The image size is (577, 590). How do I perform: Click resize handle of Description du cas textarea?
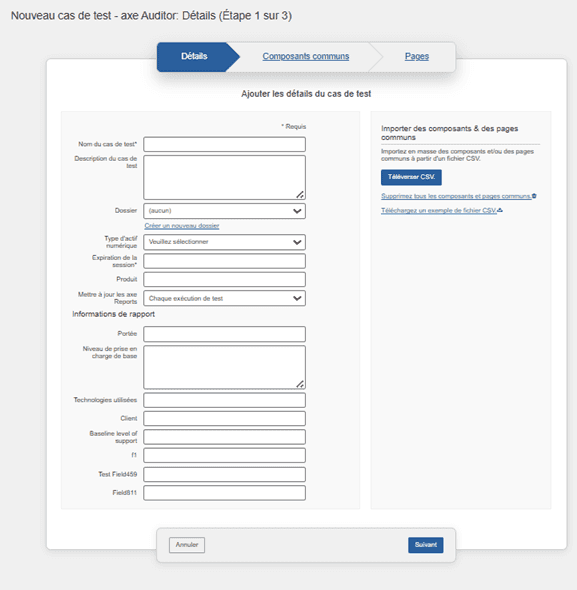[300, 195]
